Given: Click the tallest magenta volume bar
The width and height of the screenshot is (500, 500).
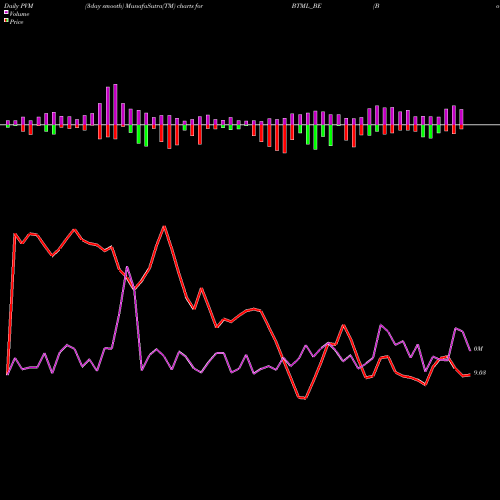Looking at the screenshot, I should (x=115, y=105).
